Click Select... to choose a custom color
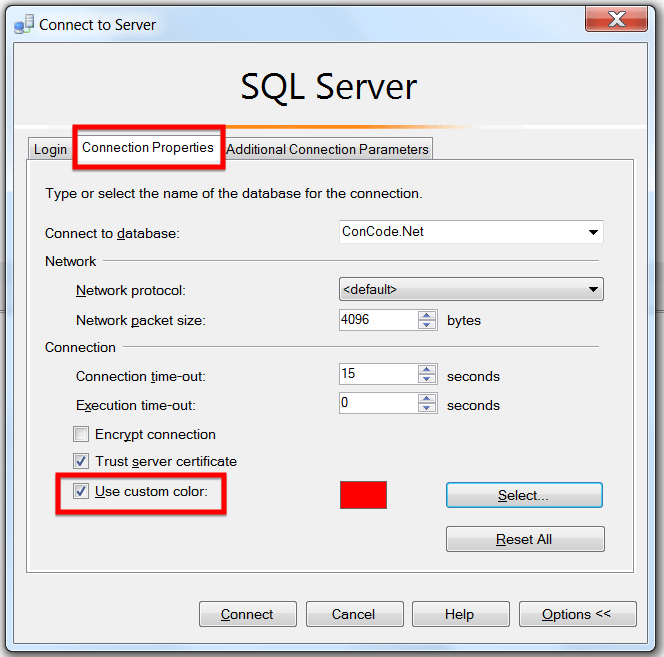664x657 pixels. (524, 495)
